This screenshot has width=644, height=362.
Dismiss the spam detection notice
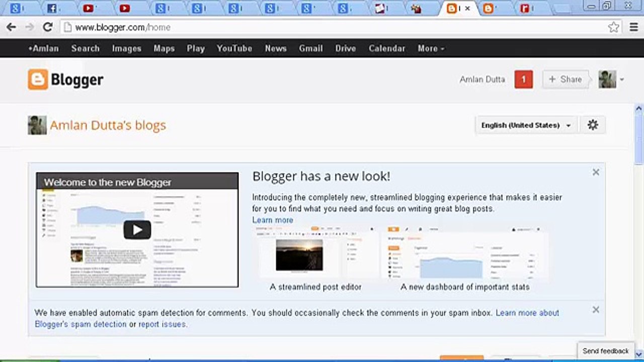[596, 310]
